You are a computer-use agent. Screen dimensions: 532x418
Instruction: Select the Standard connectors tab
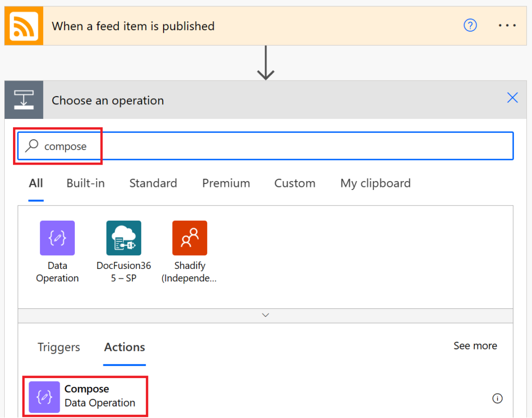(153, 183)
